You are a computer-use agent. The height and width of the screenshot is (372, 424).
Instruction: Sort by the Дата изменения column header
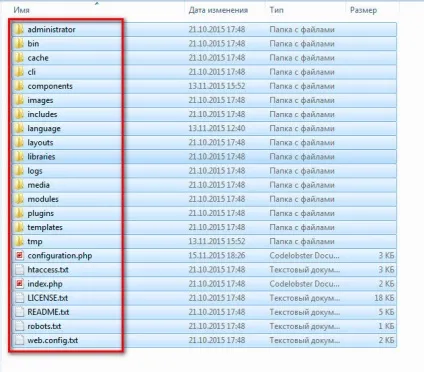click(x=218, y=10)
